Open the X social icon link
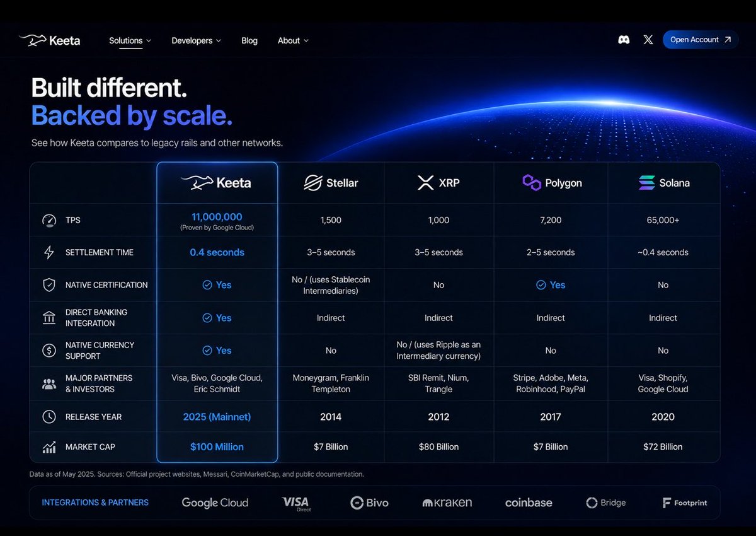 (648, 40)
